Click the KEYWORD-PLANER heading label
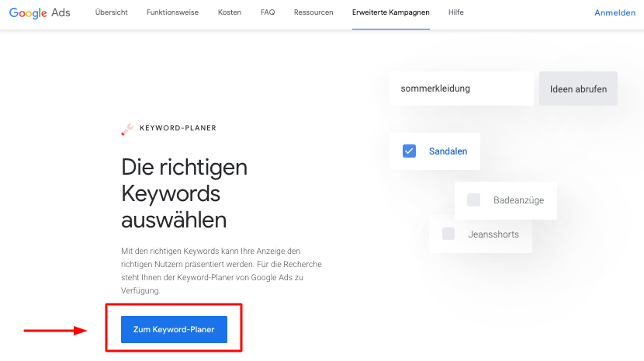 pos(178,128)
